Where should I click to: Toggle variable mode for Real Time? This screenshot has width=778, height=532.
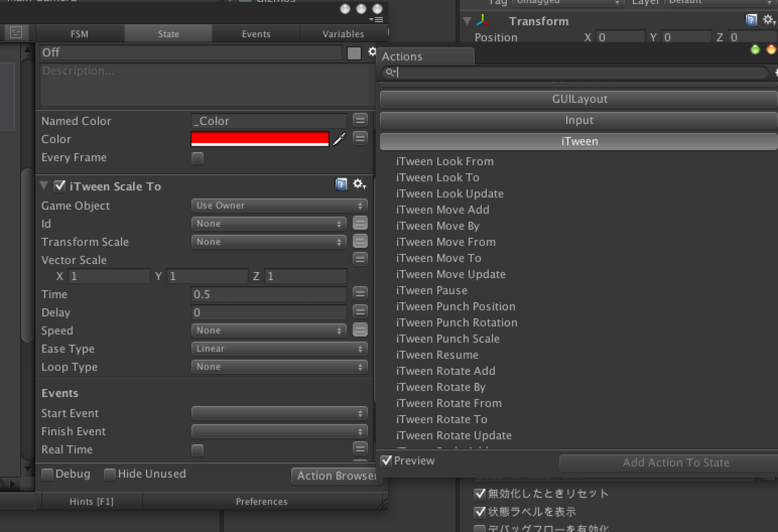(360, 448)
